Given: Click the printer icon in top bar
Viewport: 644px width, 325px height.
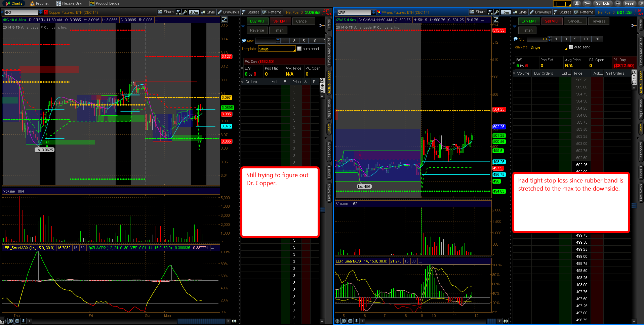Looking at the screenshot, I should 618,3.
